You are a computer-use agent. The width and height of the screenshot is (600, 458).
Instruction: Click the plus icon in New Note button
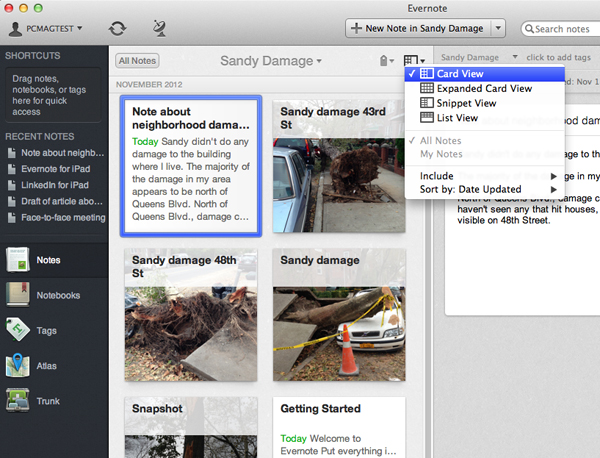[x=356, y=28]
